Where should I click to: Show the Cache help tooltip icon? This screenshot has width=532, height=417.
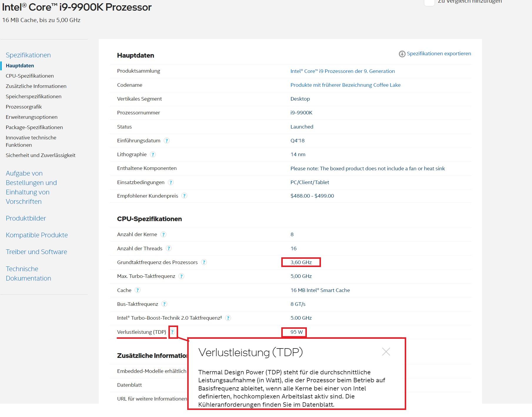[138, 290]
